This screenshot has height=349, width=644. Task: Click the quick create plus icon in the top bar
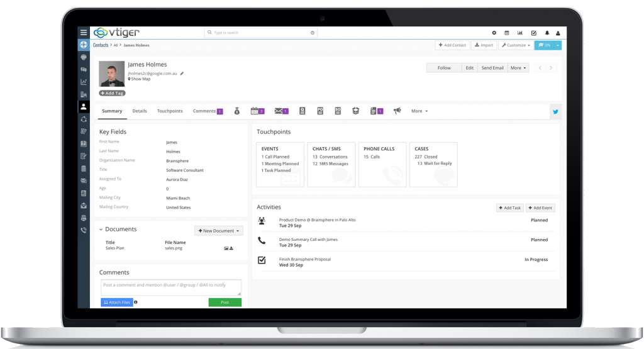tap(494, 33)
